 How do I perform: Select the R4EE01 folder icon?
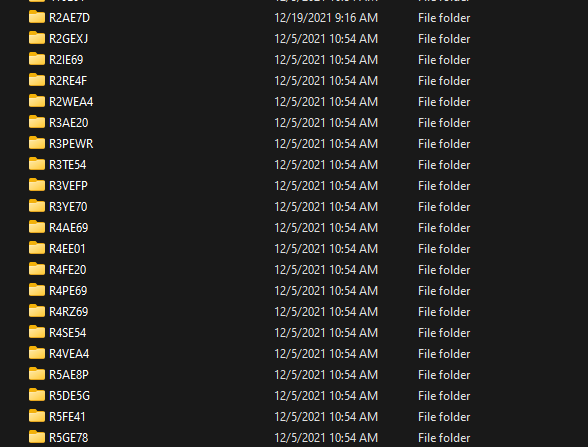pyautogui.click(x=37, y=248)
